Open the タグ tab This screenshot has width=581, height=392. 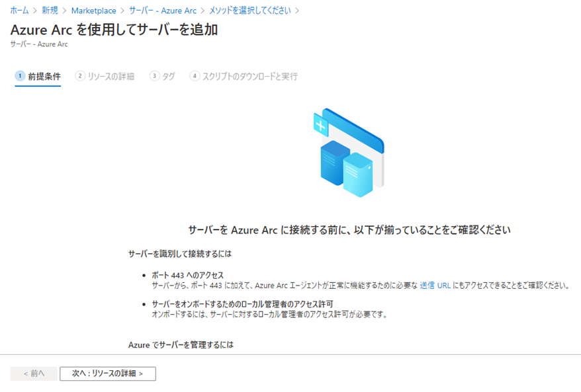tap(162, 77)
